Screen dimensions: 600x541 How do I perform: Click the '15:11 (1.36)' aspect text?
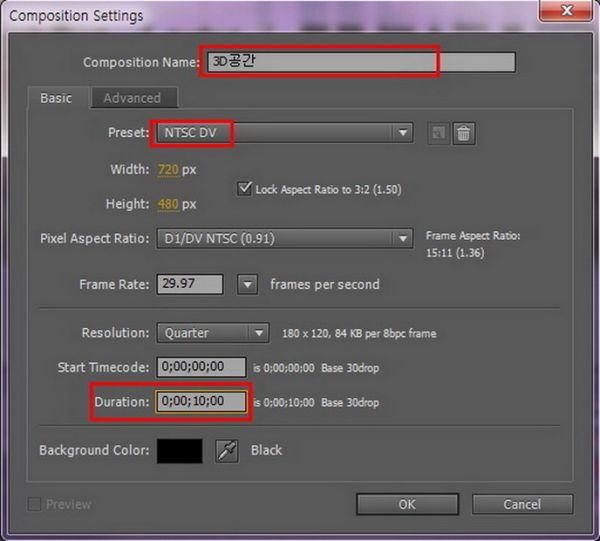(455, 253)
